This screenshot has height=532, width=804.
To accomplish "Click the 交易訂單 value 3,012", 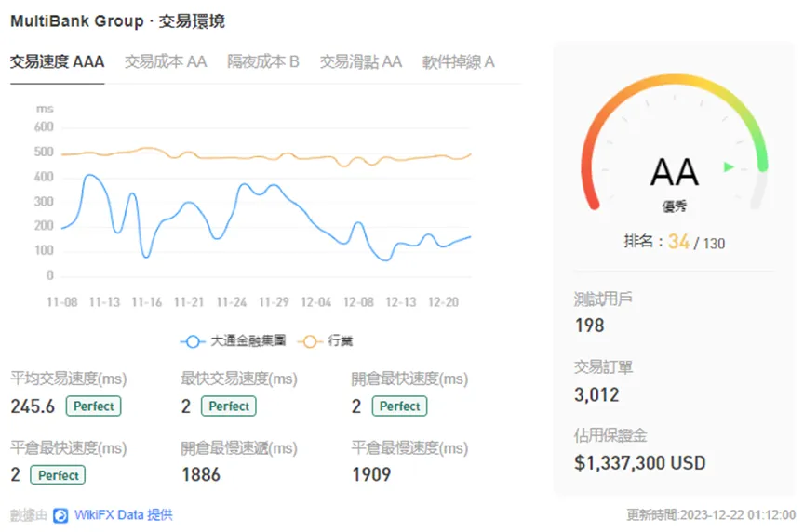I will (x=596, y=394).
